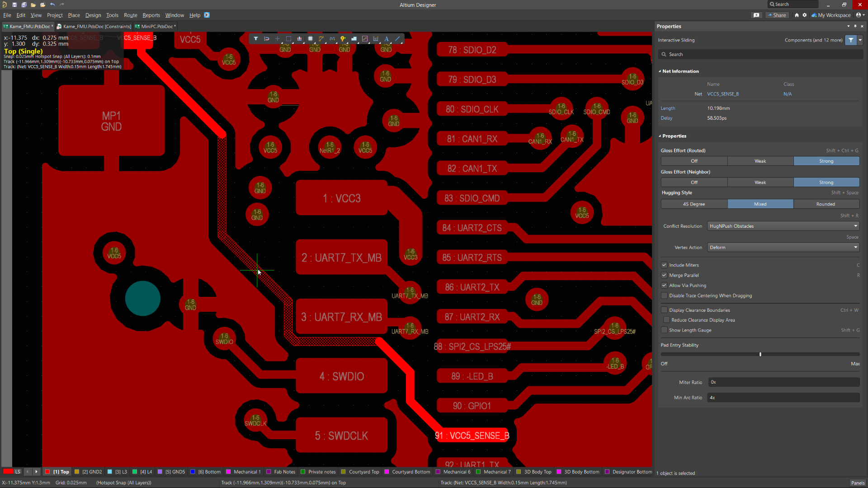
Task: Enable Display Clearance Boundaries
Action: 664,310
